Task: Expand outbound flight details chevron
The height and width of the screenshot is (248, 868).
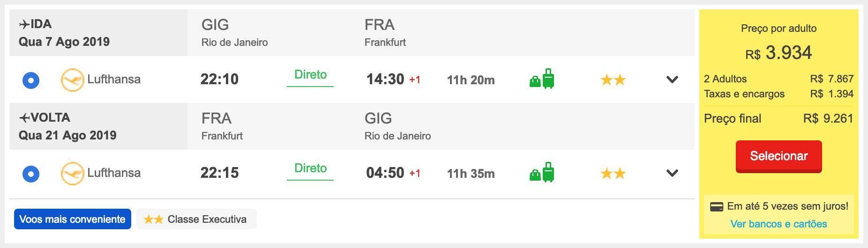Action: (x=672, y=80)
